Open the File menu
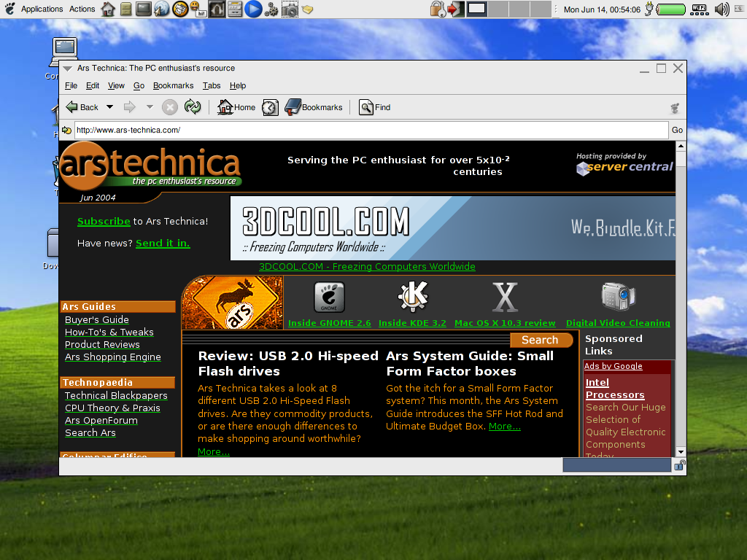The image size is (747, 560). click(71, 86)
